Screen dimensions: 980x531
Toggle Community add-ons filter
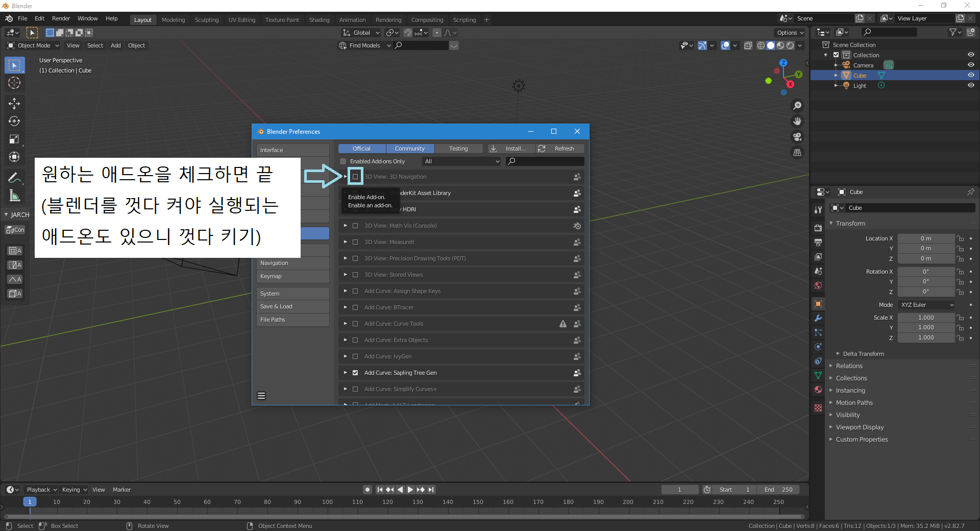(410, 149)
